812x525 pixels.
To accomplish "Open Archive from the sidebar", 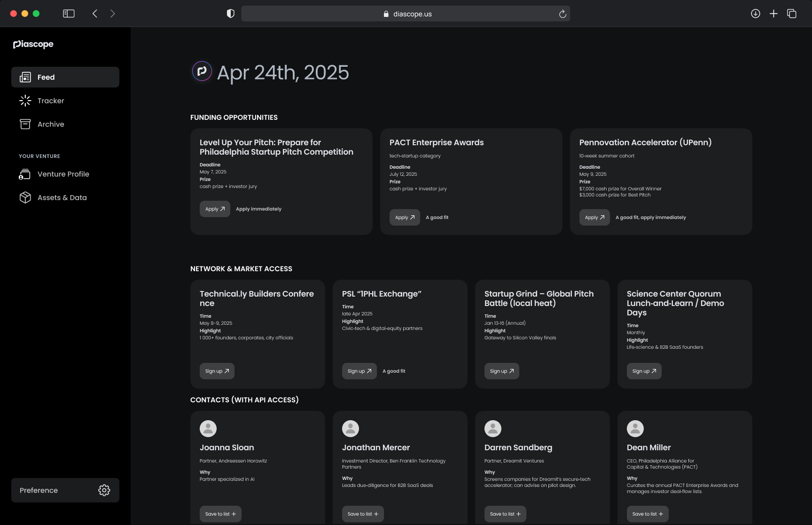I will [65, 124].
